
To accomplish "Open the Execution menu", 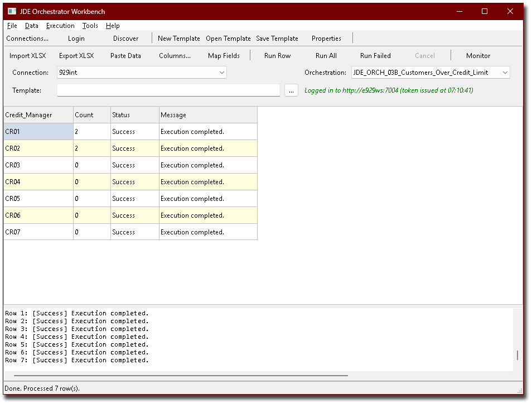I will click(x=60, y=26).
